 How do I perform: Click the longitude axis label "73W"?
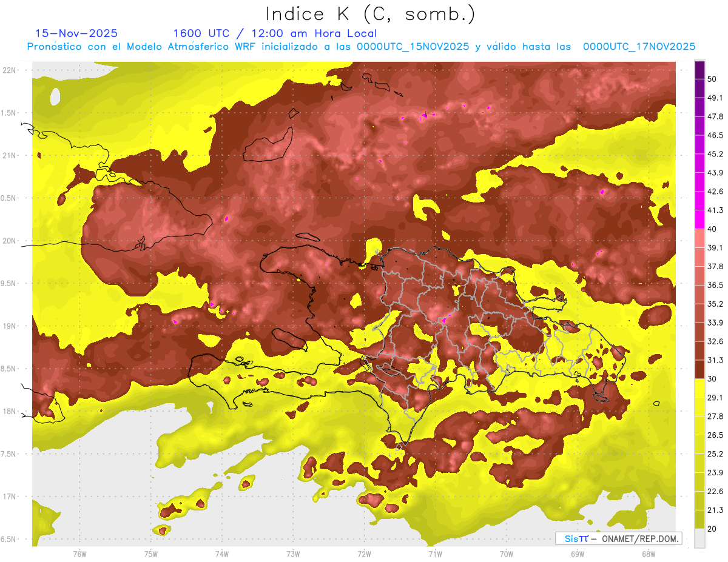point(293,554)
